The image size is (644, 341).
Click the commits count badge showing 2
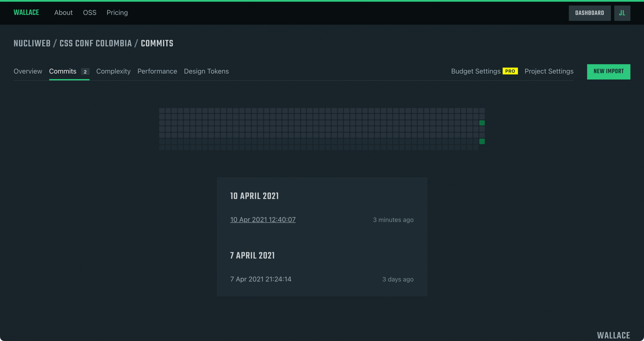tap(85, 72)
